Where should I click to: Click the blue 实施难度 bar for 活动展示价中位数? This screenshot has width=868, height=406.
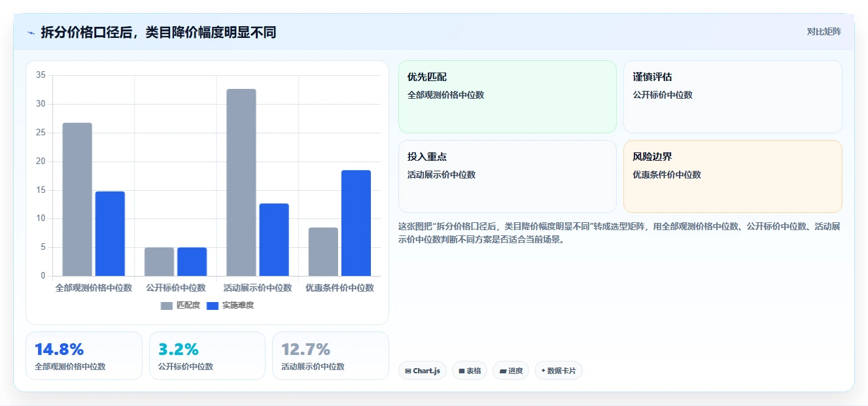[x=274, y=240]
